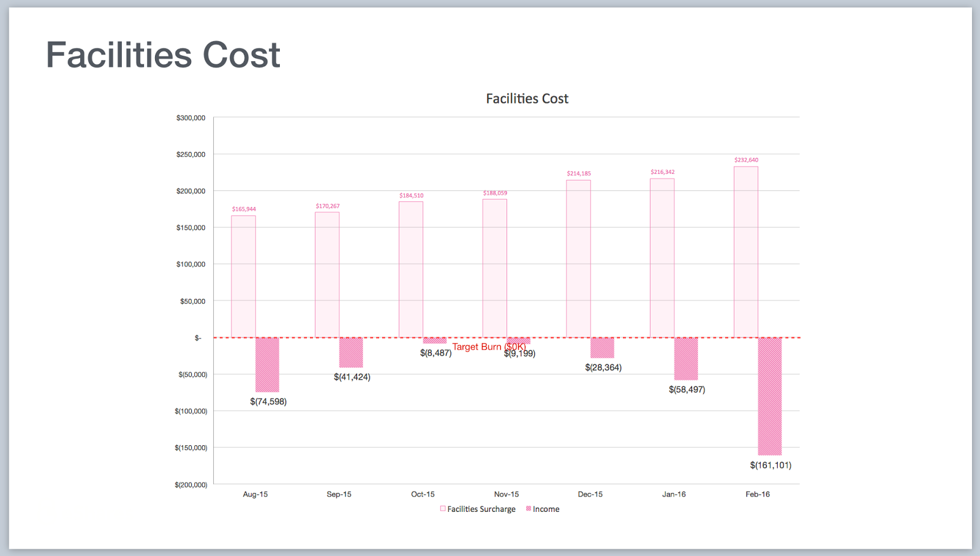980x556 pixels.
Task: Select the Jan-16 Income bar
Action: [685, 359]
